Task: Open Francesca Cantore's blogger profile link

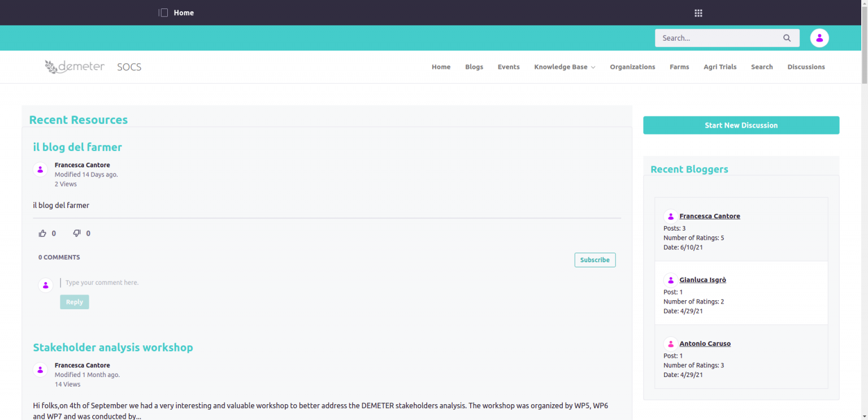Action: [709, 217]
